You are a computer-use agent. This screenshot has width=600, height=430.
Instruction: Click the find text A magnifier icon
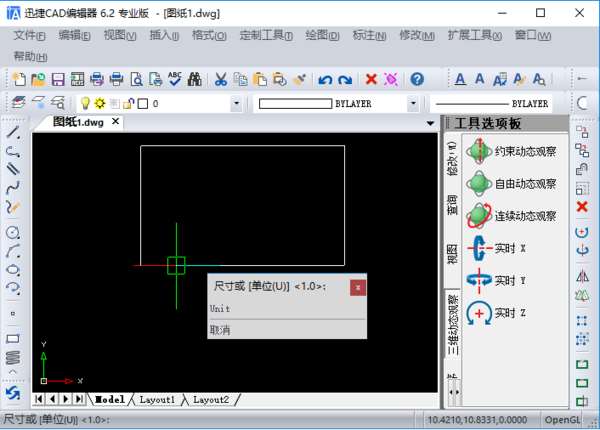[x=539, y=80]
